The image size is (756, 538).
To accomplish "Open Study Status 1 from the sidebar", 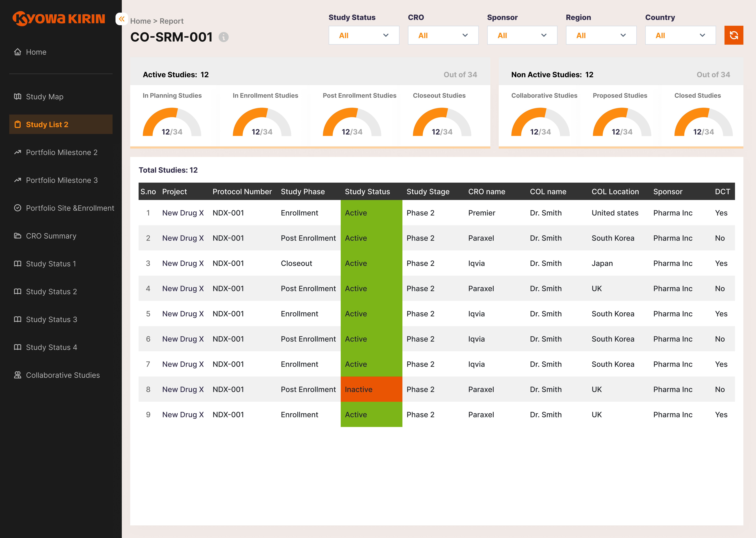I will point(61,264).
